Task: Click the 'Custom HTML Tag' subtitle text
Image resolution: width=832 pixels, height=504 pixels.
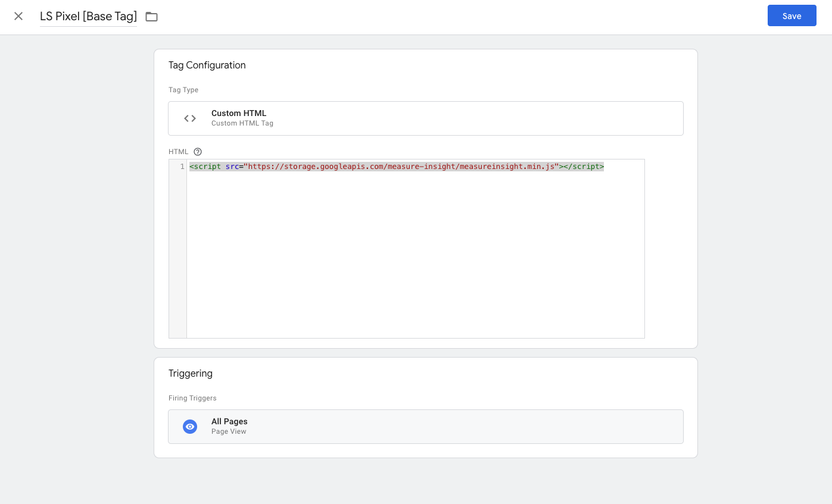Action: point(242,123)
